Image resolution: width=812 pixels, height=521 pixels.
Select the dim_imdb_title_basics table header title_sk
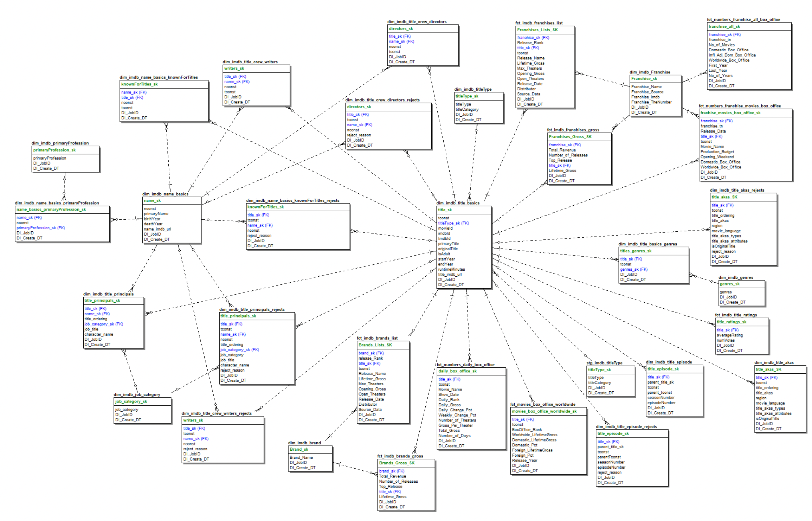click(x=445, y=210)
